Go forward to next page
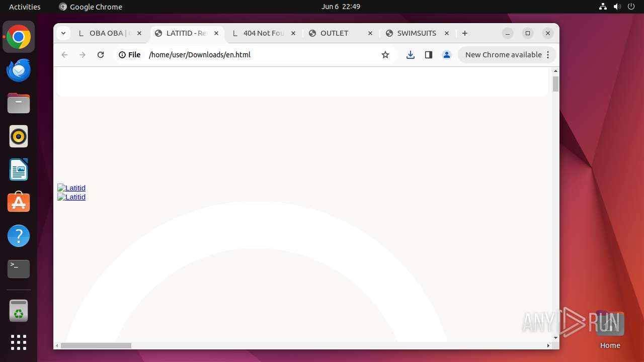 point(83,55)
